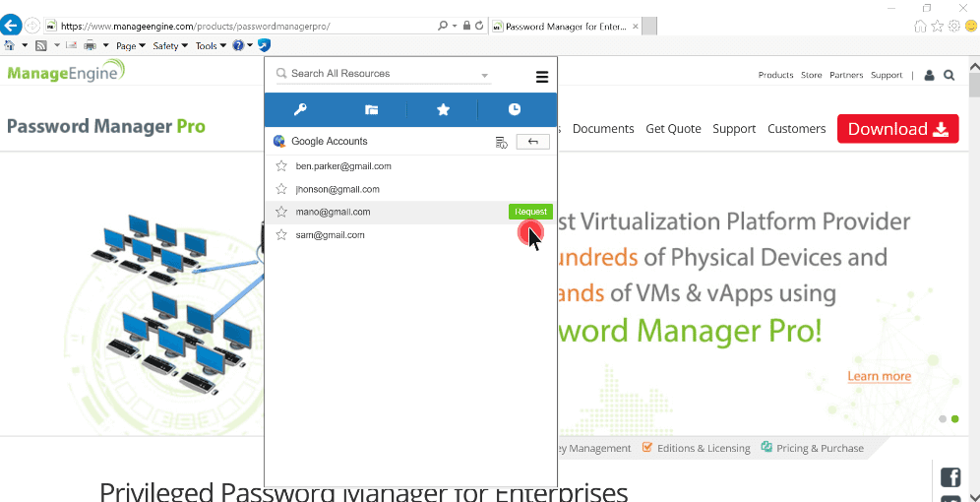
Task: Open the Customers menu item
Action: 796,129
